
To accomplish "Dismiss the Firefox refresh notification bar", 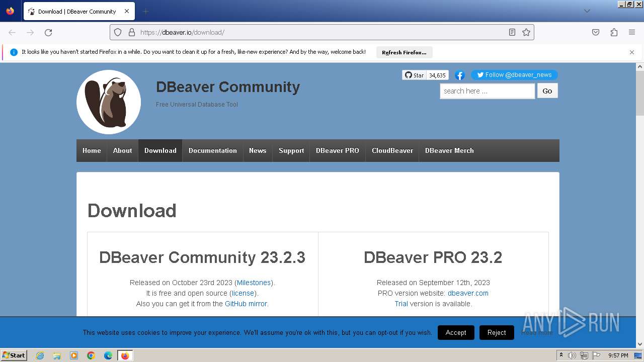I will click(632, 52).
